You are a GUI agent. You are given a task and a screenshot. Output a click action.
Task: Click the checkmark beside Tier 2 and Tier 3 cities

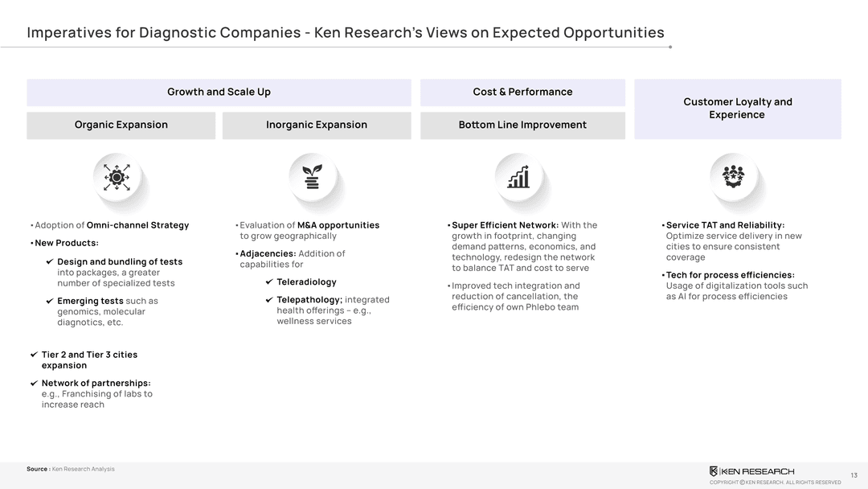(34, 355)
